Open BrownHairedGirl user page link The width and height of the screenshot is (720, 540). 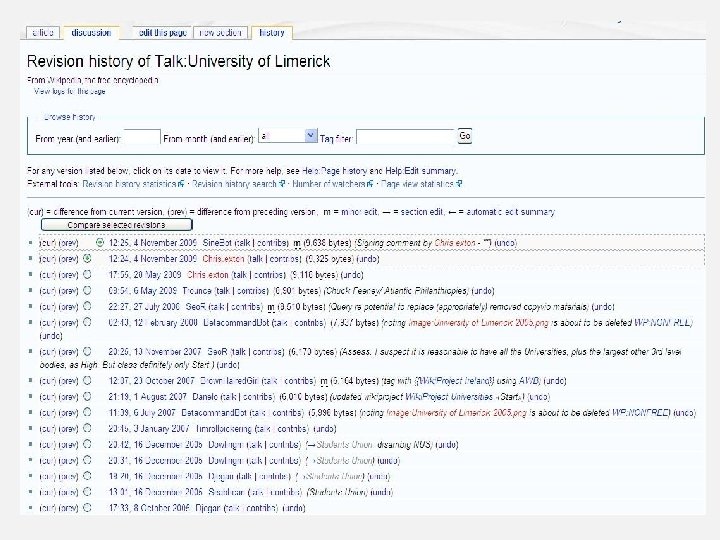point(229,381)
